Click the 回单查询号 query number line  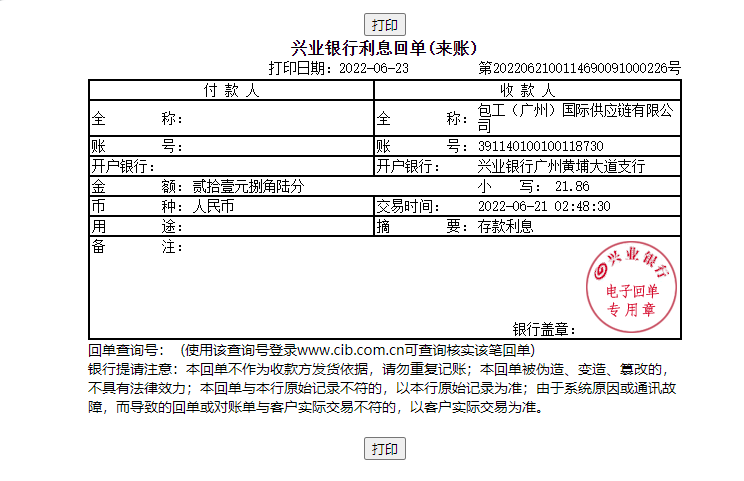tap(311, 350)
